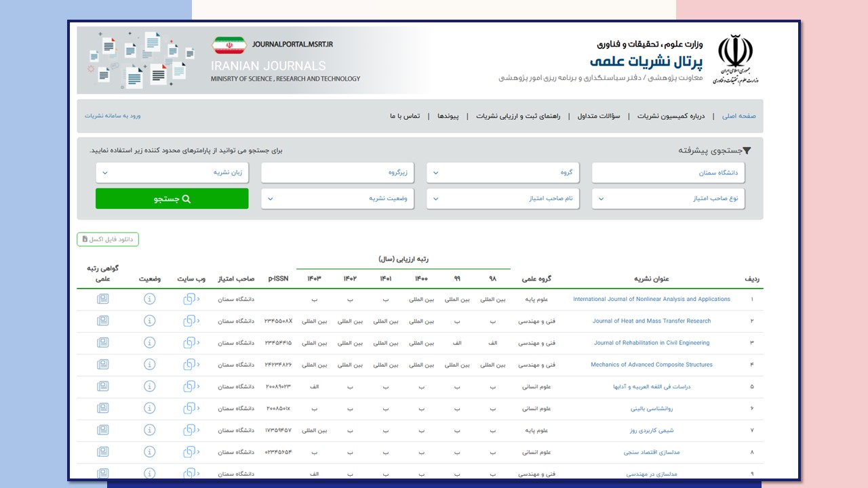
Task: Click the search field containing دانشگاه سمنان
Action: coord(668,173)
